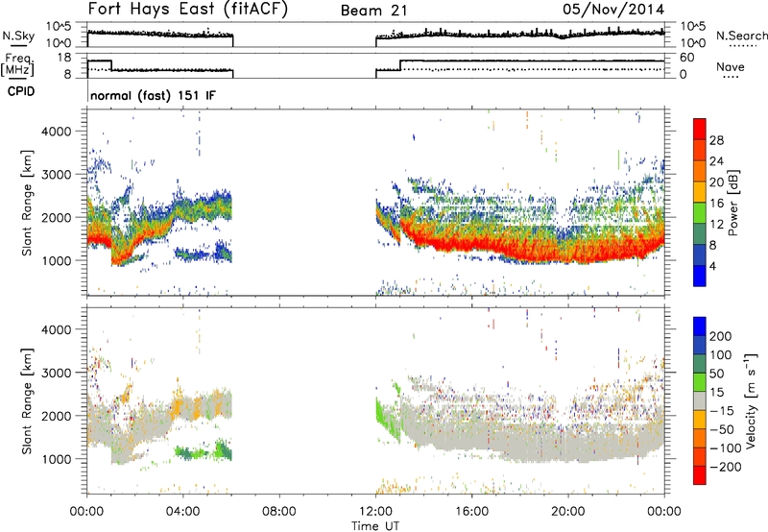Pick the bright blue bottom segment of Power colorbar
The width and height of the screenshot is (768, 532).
pos(700,276)
